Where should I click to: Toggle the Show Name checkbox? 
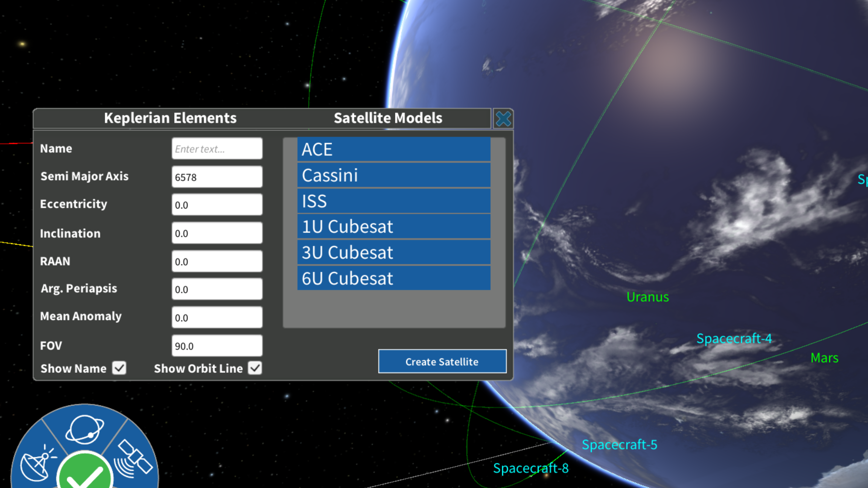pos(119,368)
